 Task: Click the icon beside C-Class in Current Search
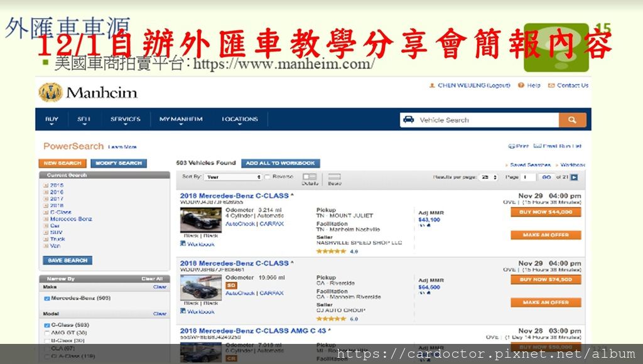point(46,212)
